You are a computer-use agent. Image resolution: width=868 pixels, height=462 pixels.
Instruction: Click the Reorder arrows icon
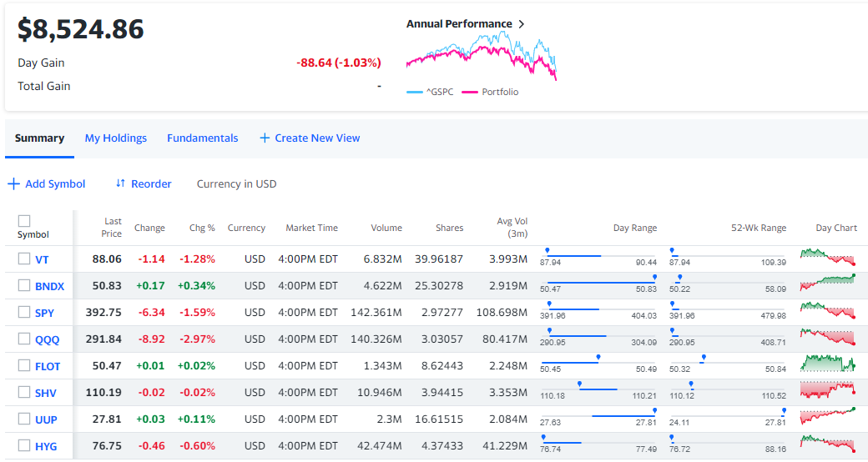[120, 183]
